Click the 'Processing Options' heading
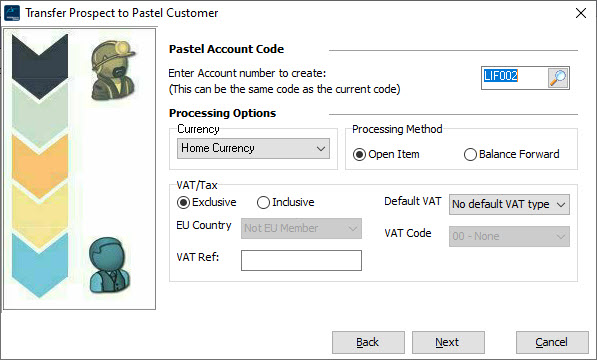 tap(222, 113)
